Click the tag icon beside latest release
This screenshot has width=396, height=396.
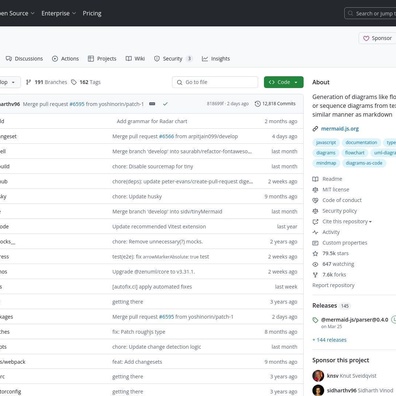[x=315, y=320]
